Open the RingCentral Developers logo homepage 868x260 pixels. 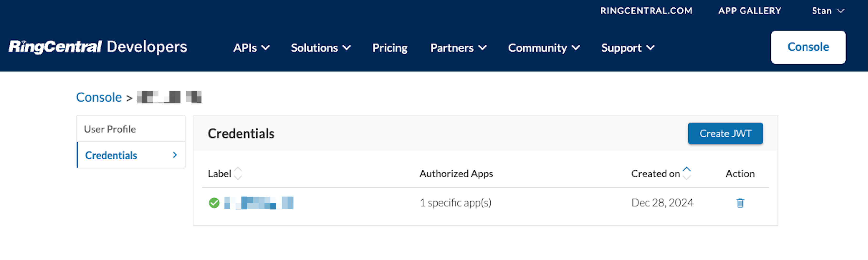coord(98,47)
